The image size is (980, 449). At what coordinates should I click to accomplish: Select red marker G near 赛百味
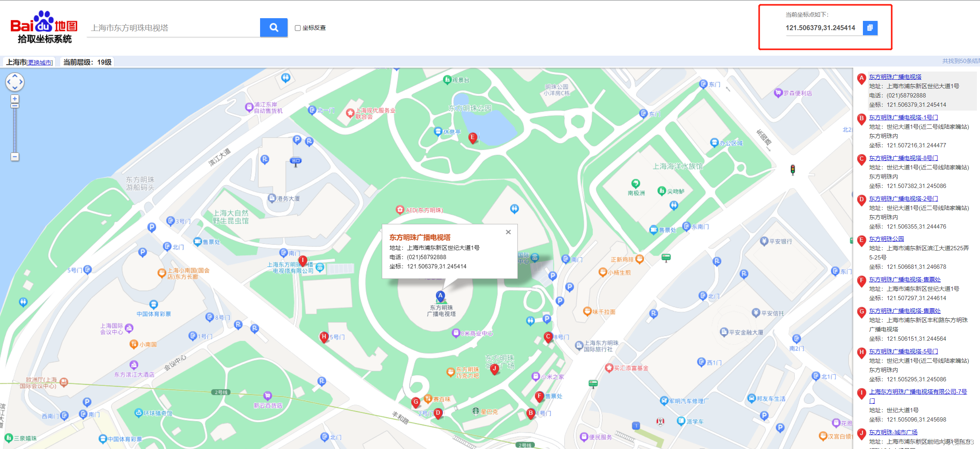416,403
